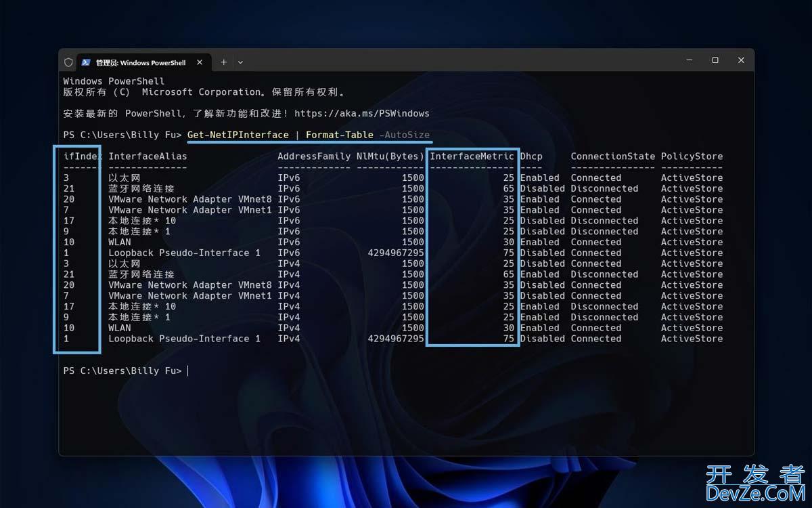
Task: Click the PowerShell icon on the tab
Action: [86, 62]
